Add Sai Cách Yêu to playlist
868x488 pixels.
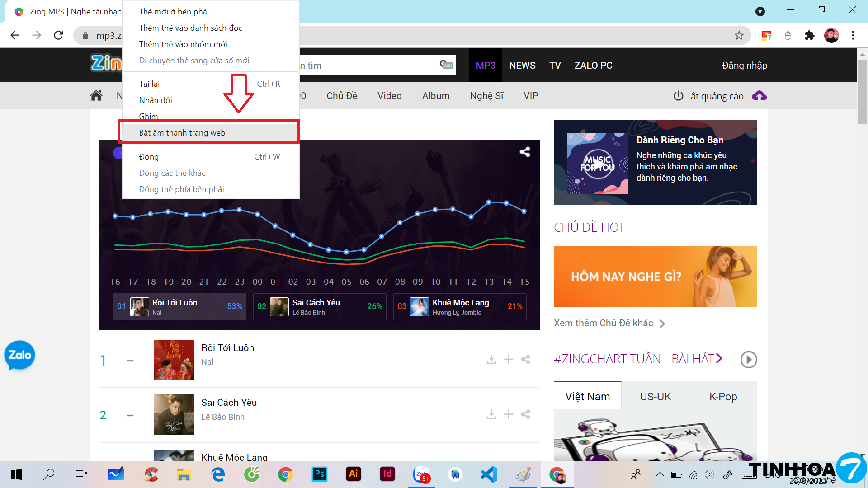point(509,414)
